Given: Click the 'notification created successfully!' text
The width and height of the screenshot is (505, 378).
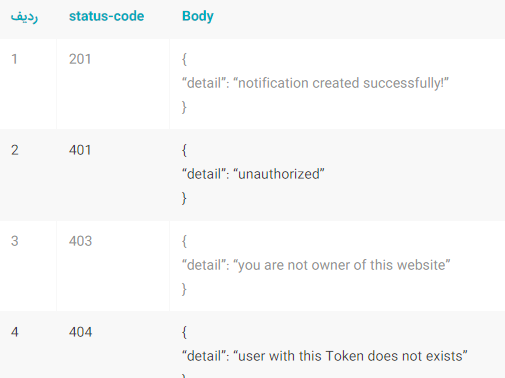Looking at the screenshot, I should 341,83.
